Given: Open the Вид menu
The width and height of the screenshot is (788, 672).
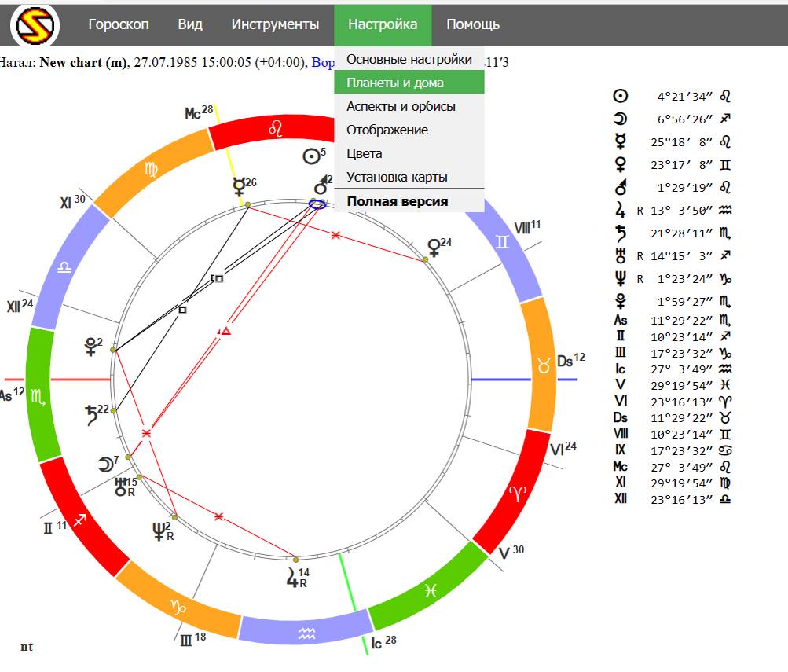Looking at the screenshot, I should (190, 24).
